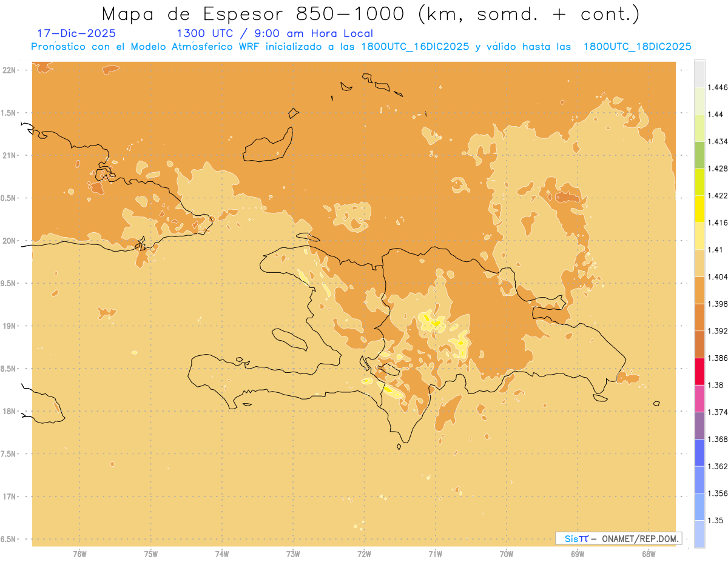Click the date label "17-Dic-2025"

pyautogui.click(x=76, y=33)
